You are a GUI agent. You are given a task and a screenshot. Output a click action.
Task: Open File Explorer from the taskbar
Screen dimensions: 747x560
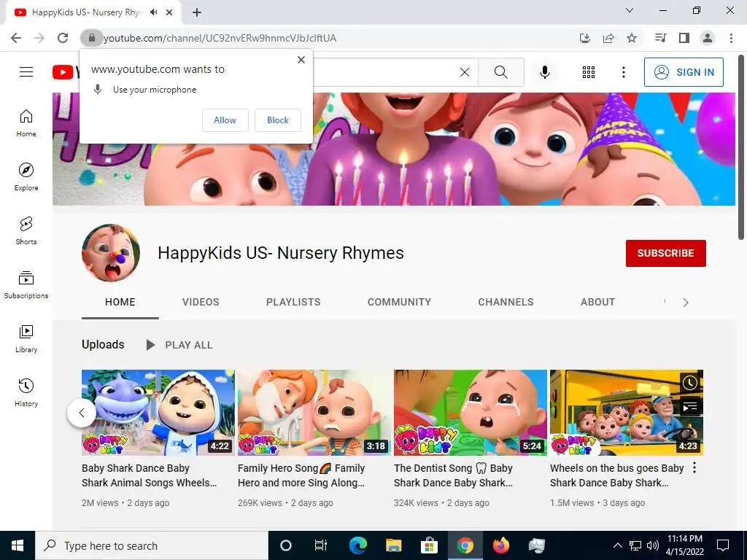(x=393, y=545)
